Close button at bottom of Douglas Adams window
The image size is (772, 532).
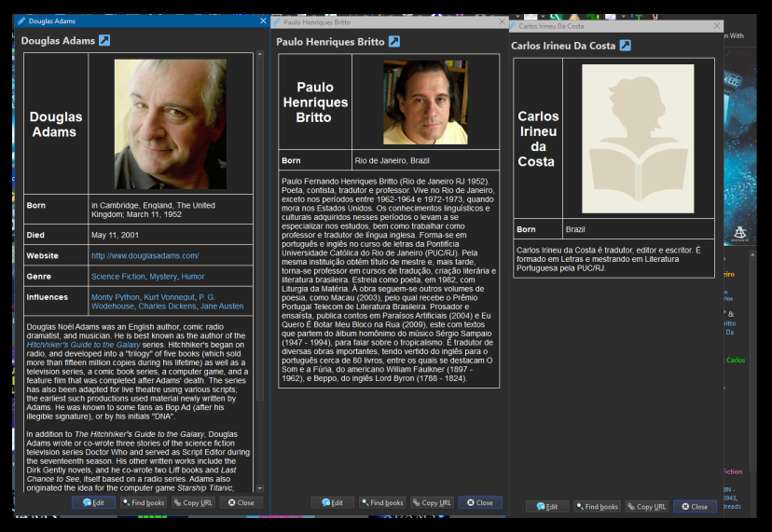pos(241,502)
